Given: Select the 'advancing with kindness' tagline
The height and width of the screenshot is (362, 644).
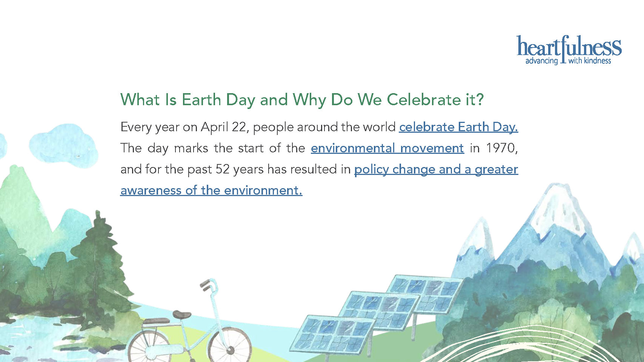Looking at the screenshot, I should 568,61.
